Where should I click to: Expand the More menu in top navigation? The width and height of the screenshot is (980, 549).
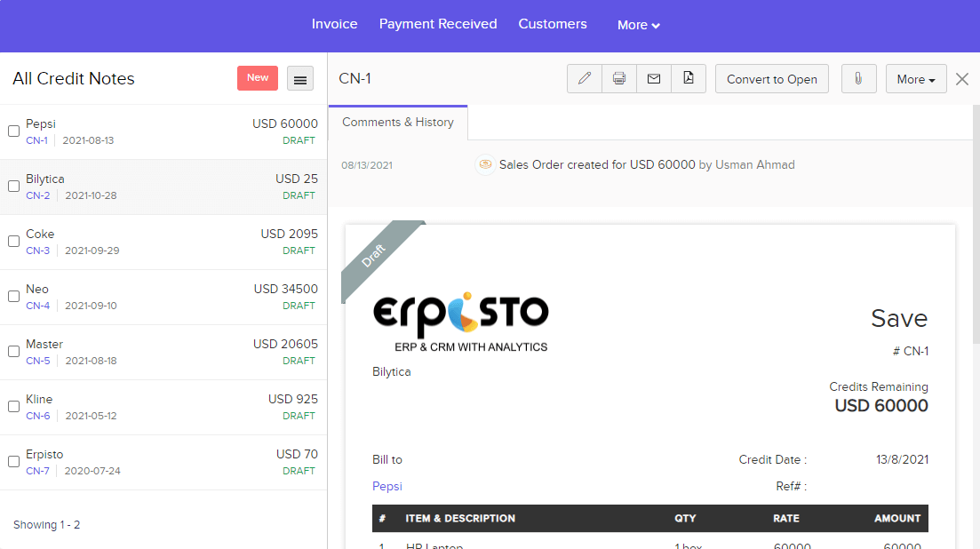click(x=638, y=25)
